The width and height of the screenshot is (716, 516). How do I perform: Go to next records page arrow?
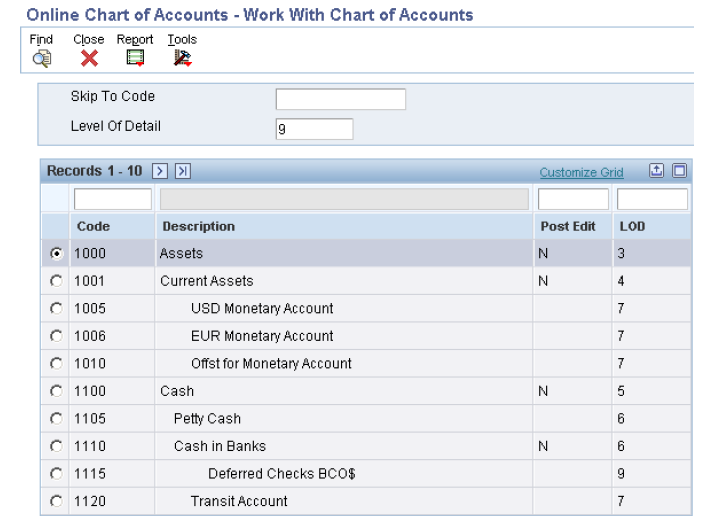tap(160, 171)
